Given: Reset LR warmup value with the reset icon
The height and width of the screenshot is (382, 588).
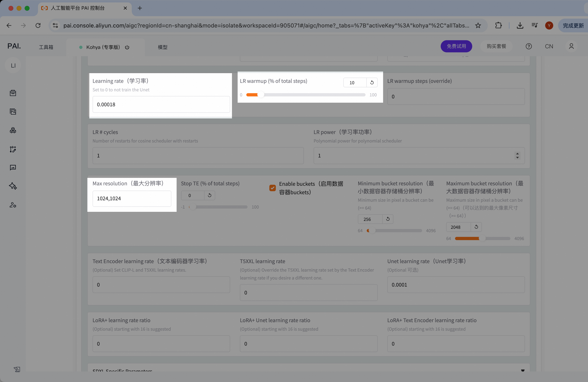Looking at the screenshot, I should (x=372, y=82).
